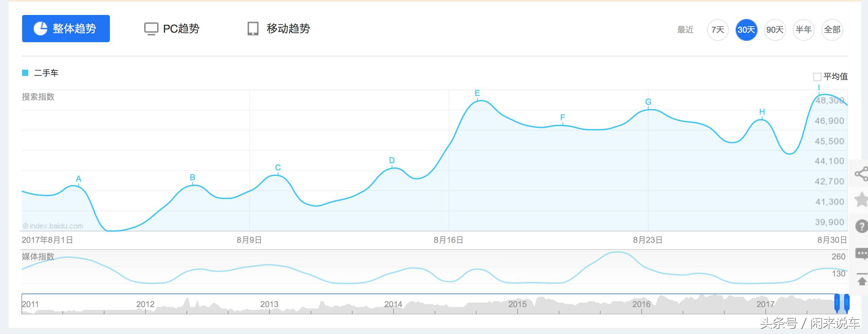This screenshot has height=334, width=868.
Task: Click the 44,100 axis value
Action: pyautogui.click(x=830, y=161)
